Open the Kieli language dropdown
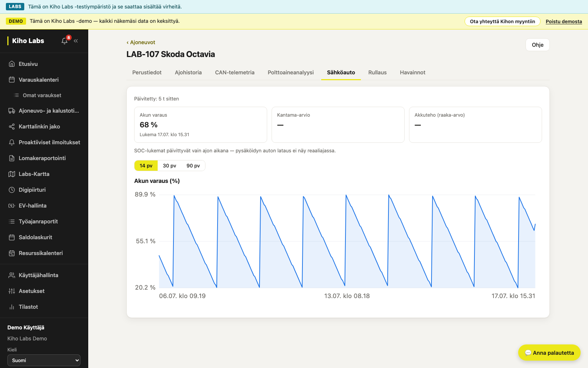 click(44, 360)
